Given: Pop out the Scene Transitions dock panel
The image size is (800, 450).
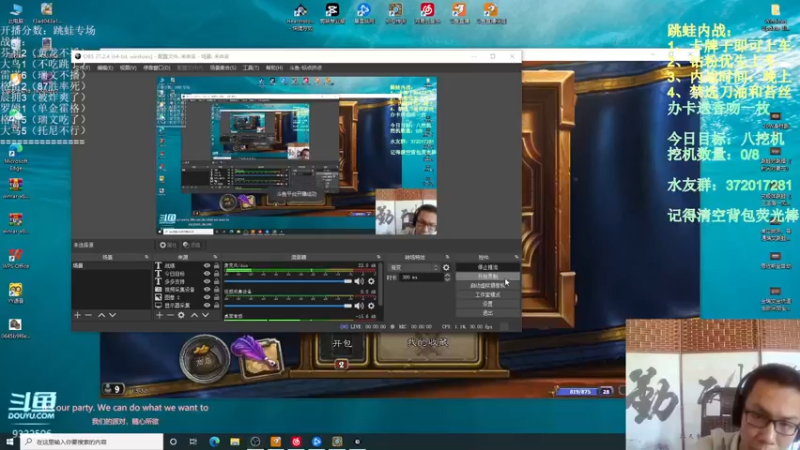Looking at the screenshot, I should pyautogui.click(x=447, y=257).
